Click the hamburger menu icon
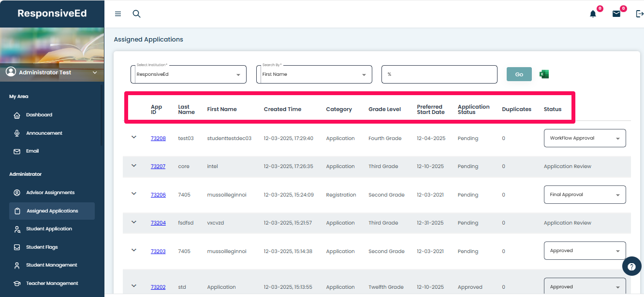The height and width of the screenshot is (297, 644). click(118, 14)
